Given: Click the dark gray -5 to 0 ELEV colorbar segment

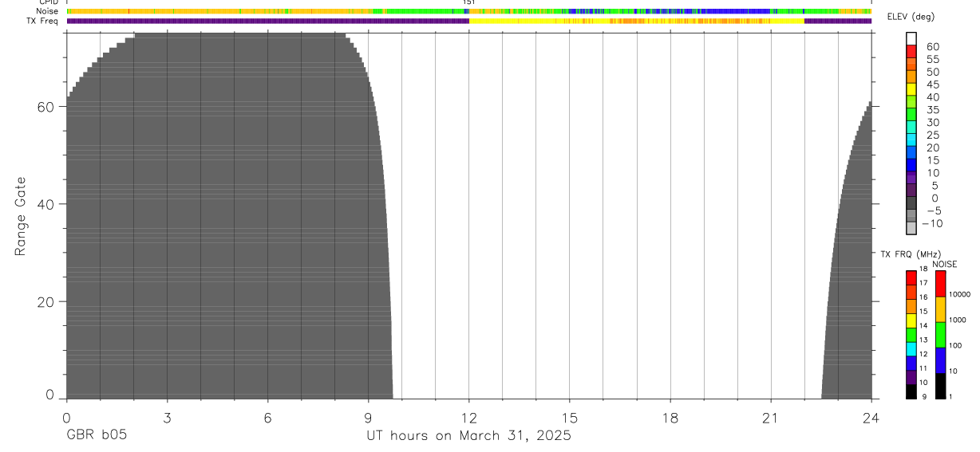Looking at the screenshot, I should 911,203.
